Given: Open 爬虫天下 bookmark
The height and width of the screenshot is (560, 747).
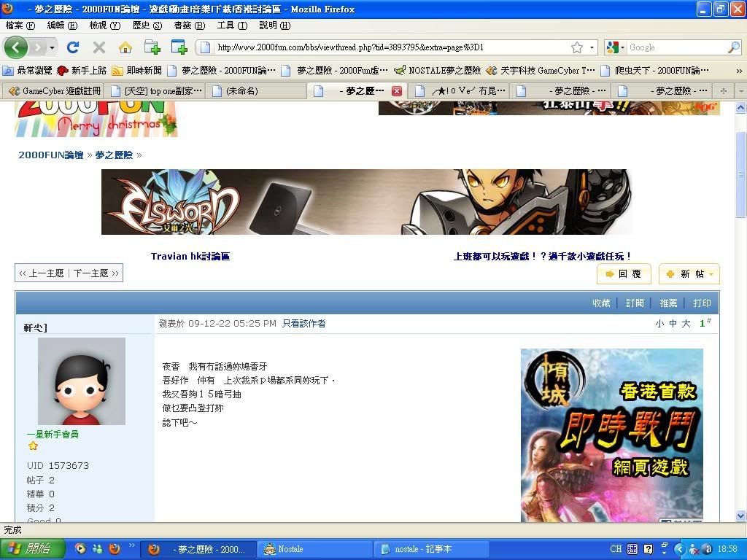Looking at the screenshot, I should tap(655, 71).
